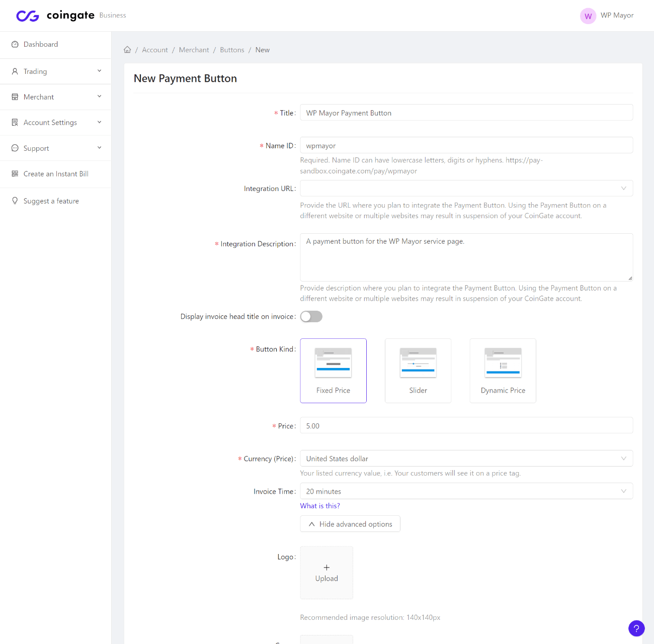Screen dimensions: 654x644
Task: Expand the Merchant sidebar menu
Action: [55, 97]
